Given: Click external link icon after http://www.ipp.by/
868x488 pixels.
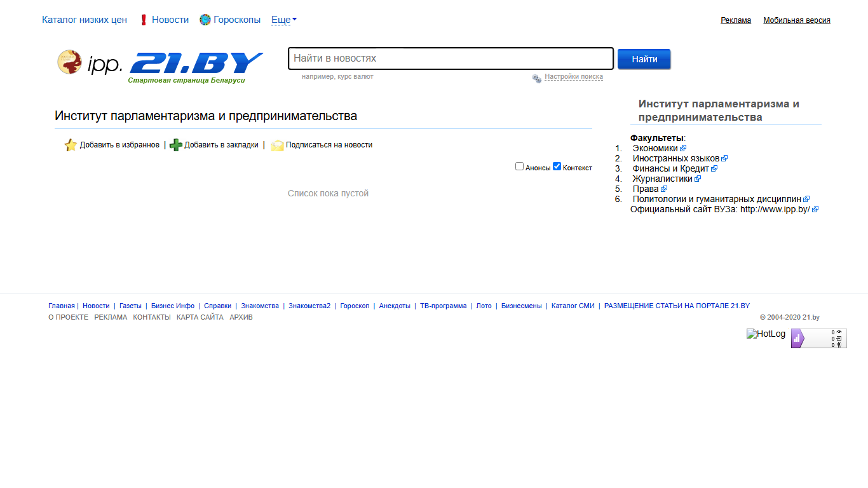Looking at the screenshot, I should [x=815, y=209].
